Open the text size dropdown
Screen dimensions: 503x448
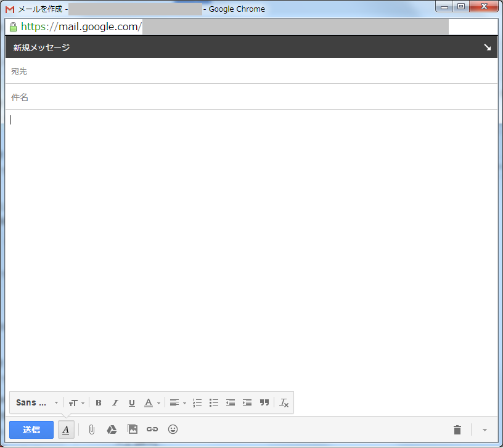(x=76, y=403)
